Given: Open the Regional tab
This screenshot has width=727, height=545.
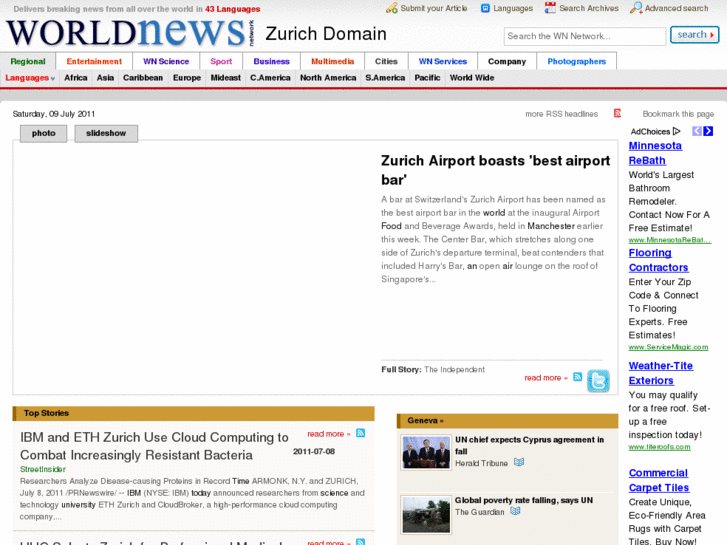Looking at the screenshot, I should pyautogui.click(x=28, y=61).
